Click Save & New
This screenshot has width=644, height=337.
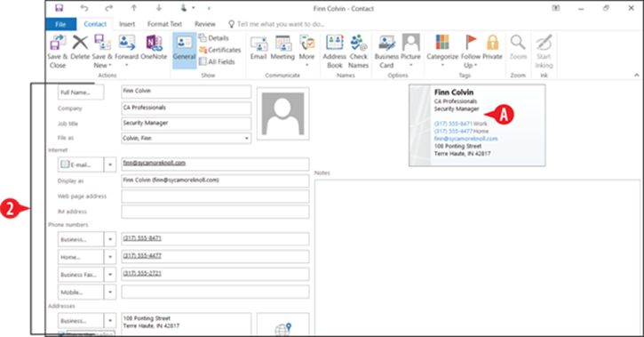[x=102, y=52]
